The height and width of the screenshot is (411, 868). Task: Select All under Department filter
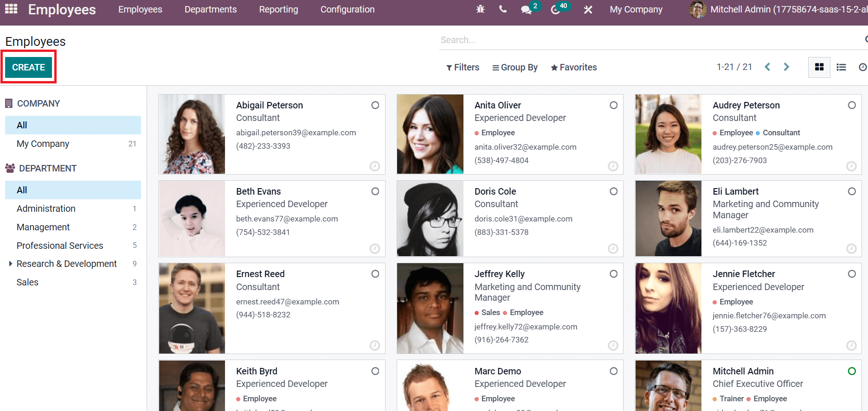[x=73, y=190]
